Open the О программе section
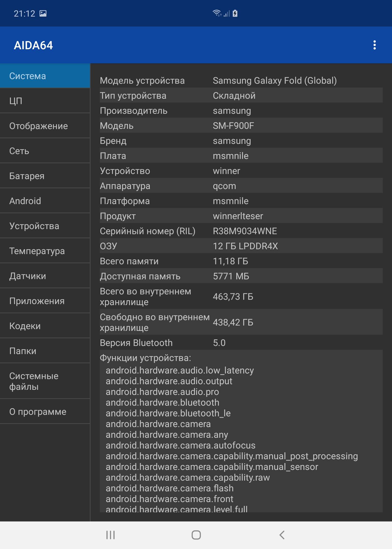 click(x=45, y=411)
